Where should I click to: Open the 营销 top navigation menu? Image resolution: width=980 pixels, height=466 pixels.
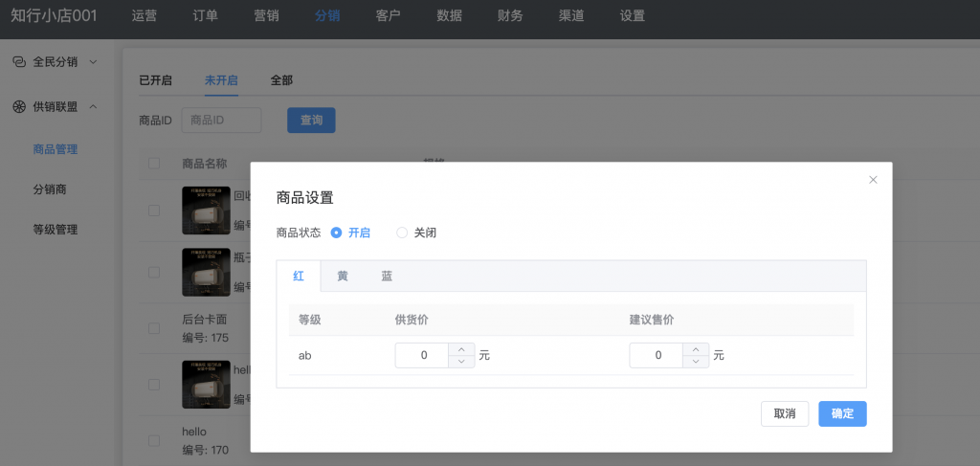pos(267,16)
